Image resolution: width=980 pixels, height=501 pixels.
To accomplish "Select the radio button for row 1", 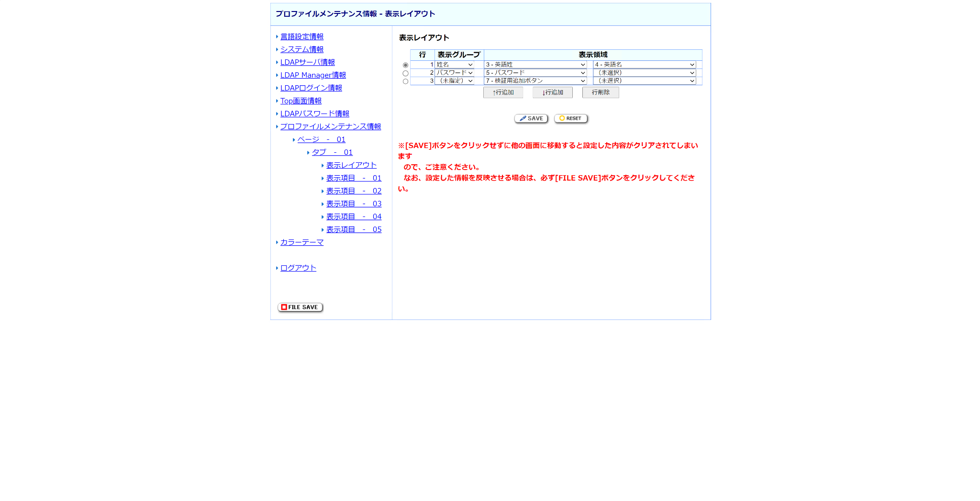I will click(x=405, y=65).
